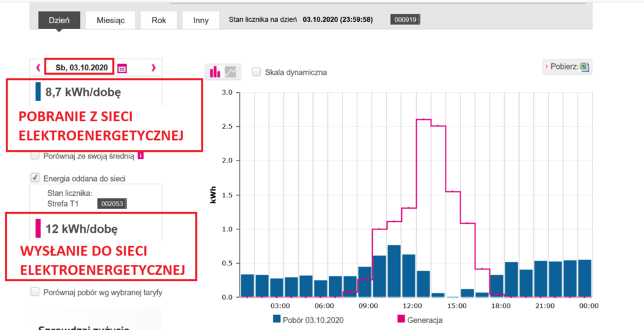Click the 000919 meter reading display
This screenshot has height=330, width=644.
click(405, 20)
